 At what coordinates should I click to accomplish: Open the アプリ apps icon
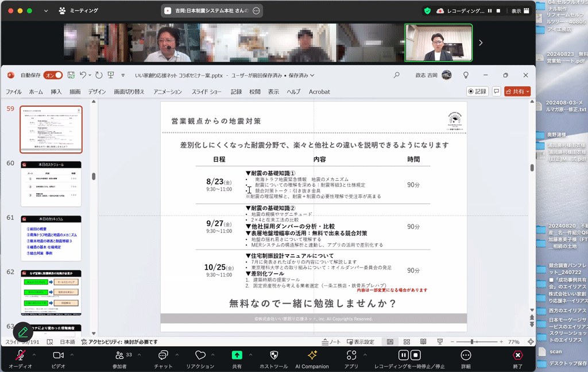click(x=351, y=356)
